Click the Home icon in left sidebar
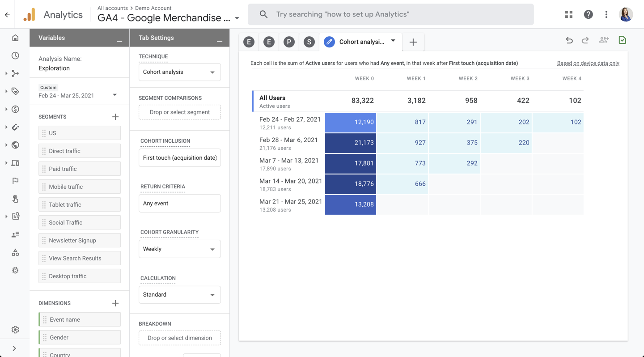The width and height of the screenshot is (644, 357). click(x=15, y=38)
